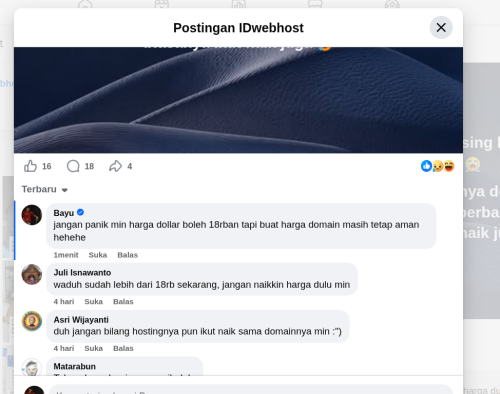Image resolution: width=500 pixels, height=394 pixels.
Task: Click the 1menit timestamp
Action: point(66,255)
